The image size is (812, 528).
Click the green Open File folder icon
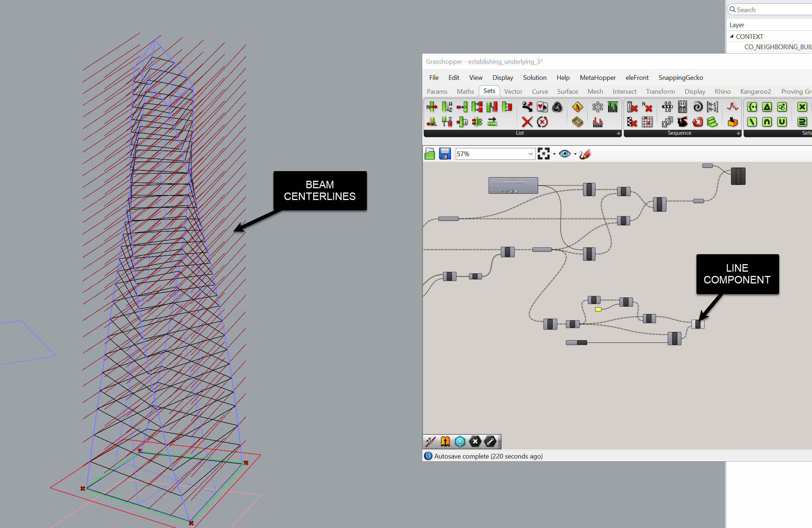tap(430, 154)
